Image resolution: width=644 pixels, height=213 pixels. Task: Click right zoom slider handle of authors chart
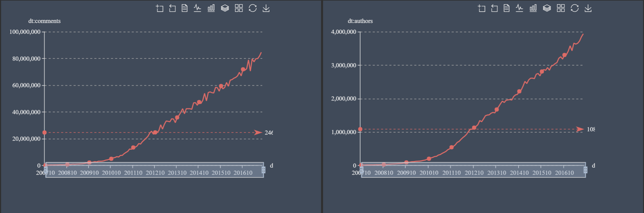pos(585,170)
